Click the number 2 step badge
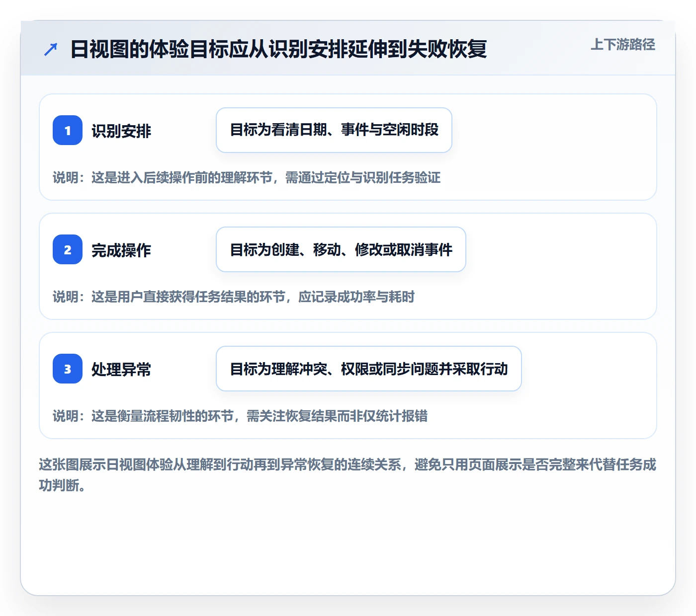This screenshot has width=696, height=616. click(68, 249)
